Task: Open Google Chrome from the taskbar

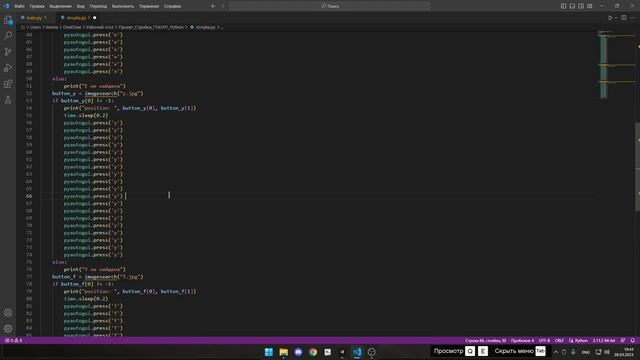Action: tap(313, 352)
